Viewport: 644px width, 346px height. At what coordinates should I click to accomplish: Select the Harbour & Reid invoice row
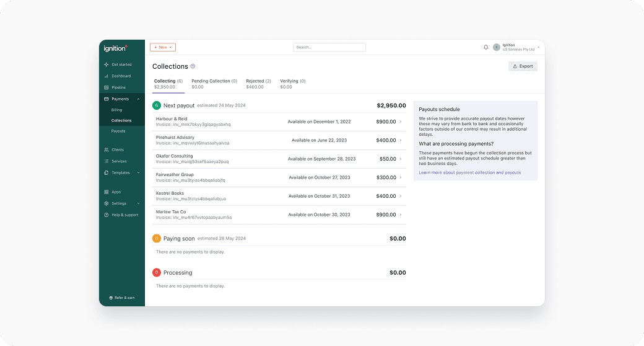click(279, 122)
